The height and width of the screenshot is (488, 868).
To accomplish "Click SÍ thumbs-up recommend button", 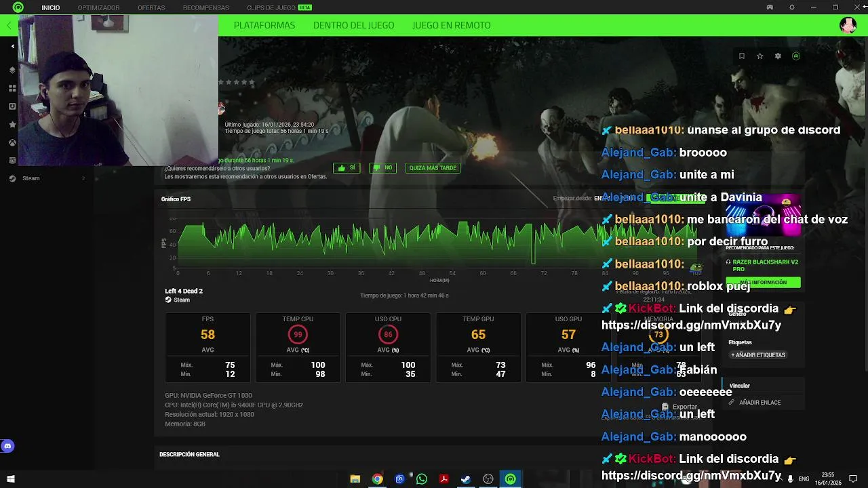I will [x=347, y=167].
